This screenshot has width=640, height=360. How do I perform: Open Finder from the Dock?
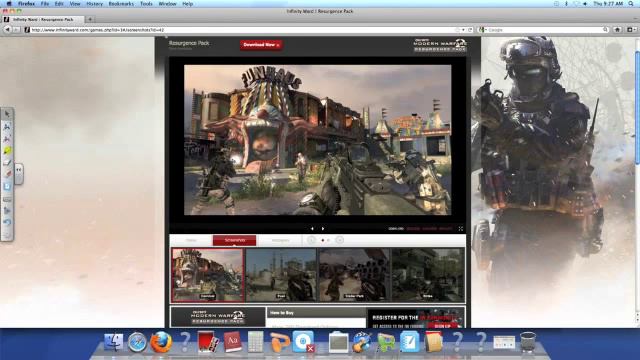(113, 342)
